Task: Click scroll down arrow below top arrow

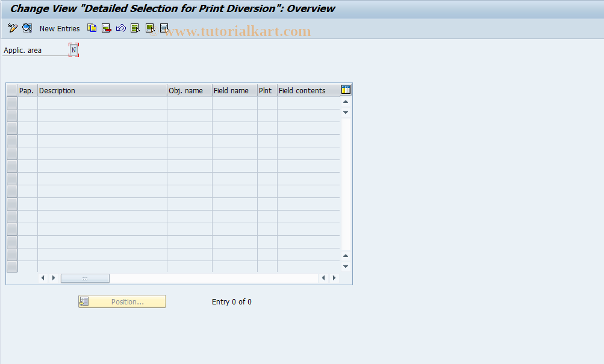Action: (346, 113)
